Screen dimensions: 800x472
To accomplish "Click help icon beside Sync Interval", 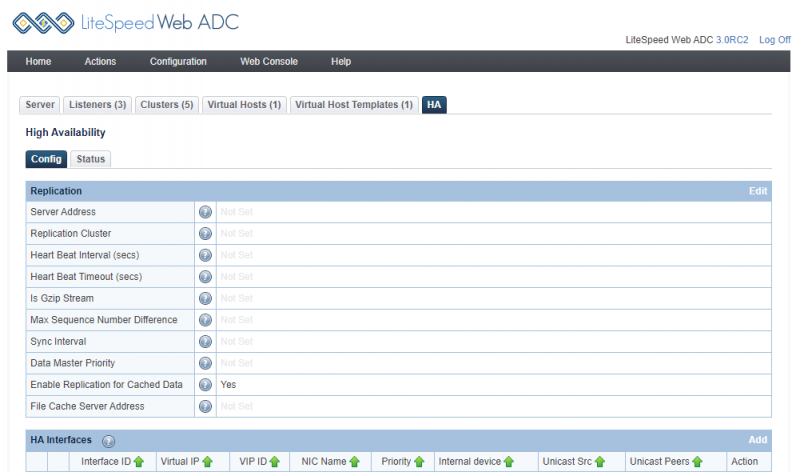I will tap(206, 341).
